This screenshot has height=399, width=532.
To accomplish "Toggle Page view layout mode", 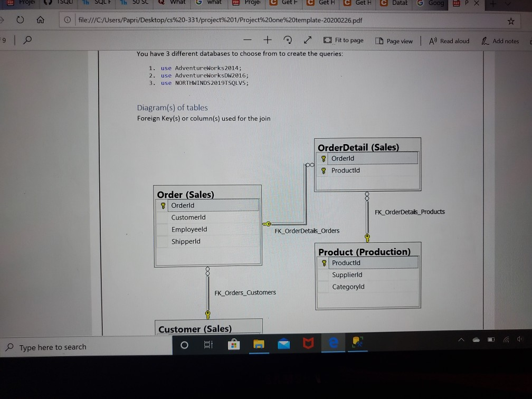I will click(x=393, y=41).
